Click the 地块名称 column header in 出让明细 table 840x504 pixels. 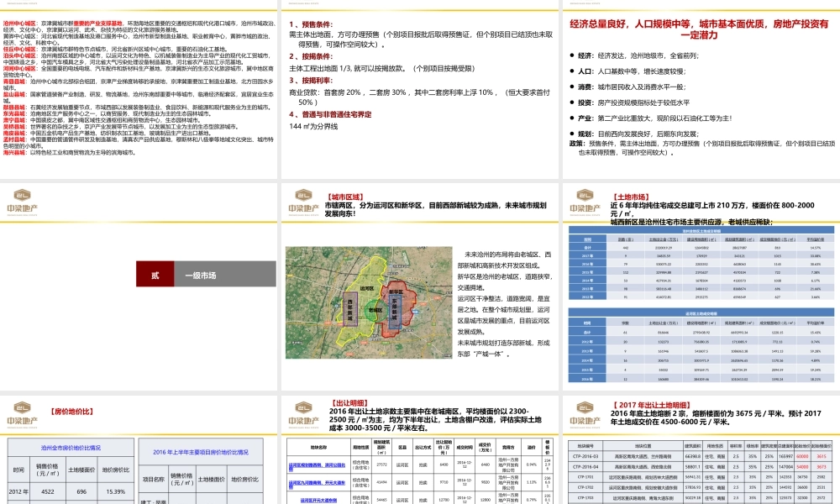[318, 447]
